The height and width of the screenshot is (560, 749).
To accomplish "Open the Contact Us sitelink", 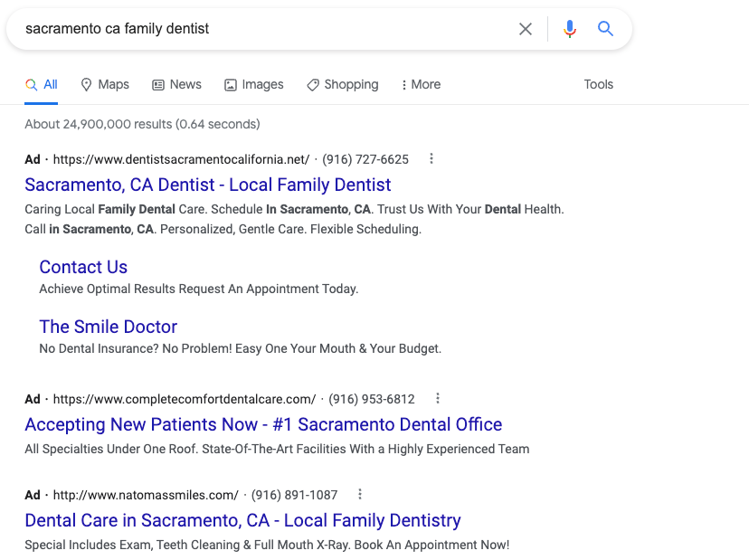I will (83, 267).
